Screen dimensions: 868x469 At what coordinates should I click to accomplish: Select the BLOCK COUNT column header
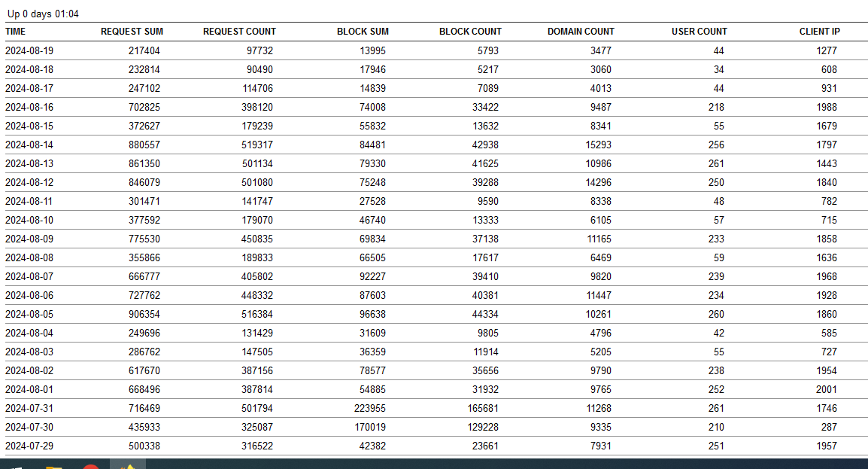point(470,32)
